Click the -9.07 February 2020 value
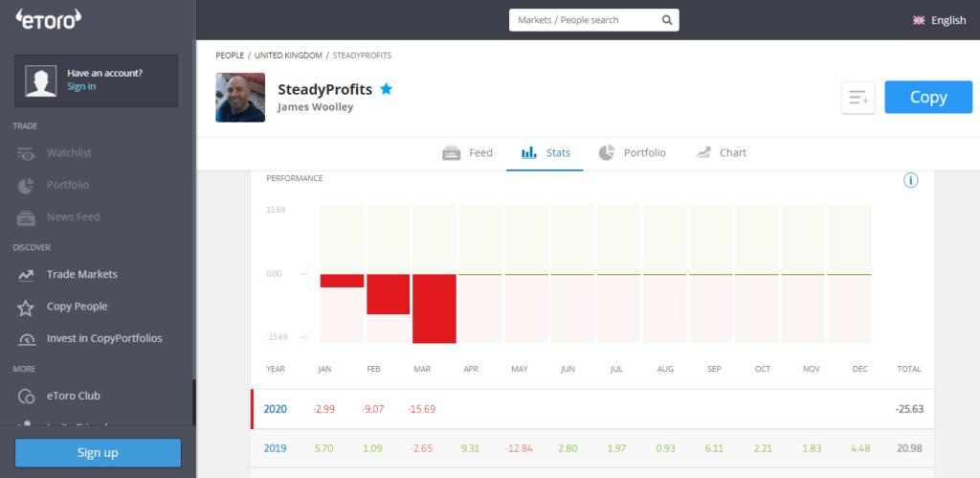 (373, 409)
